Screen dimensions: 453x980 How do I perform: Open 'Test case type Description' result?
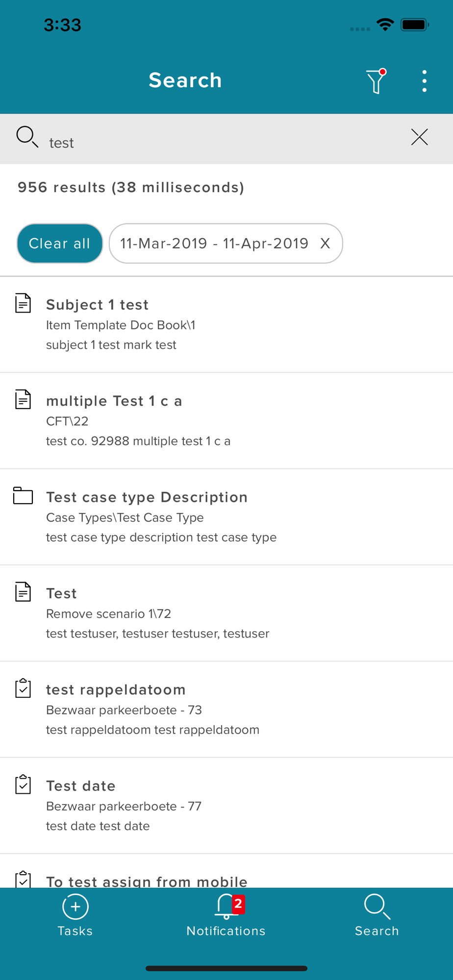click(226, 517)
